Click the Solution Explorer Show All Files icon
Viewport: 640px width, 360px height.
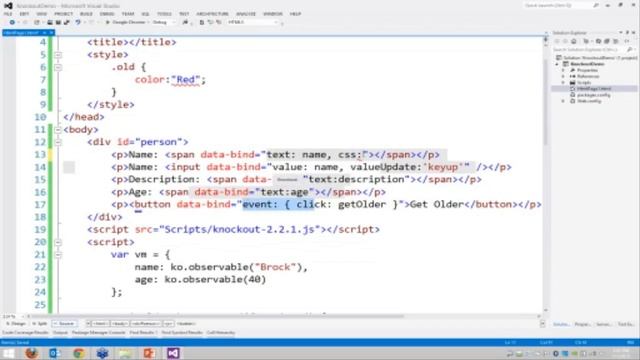tap(616, 41)
